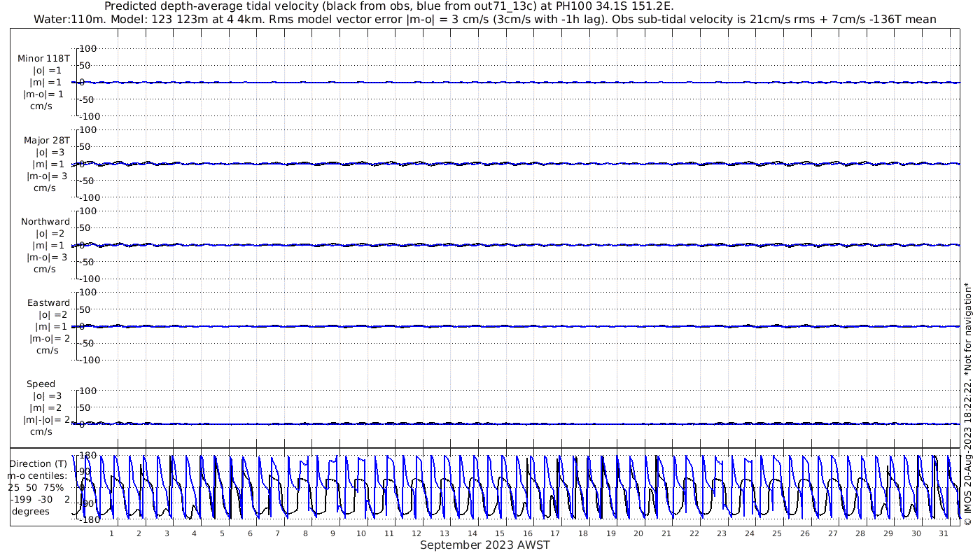Select the 'Northward' panel label
Viewport: 980px width, 560px height.
click(45, 221)
